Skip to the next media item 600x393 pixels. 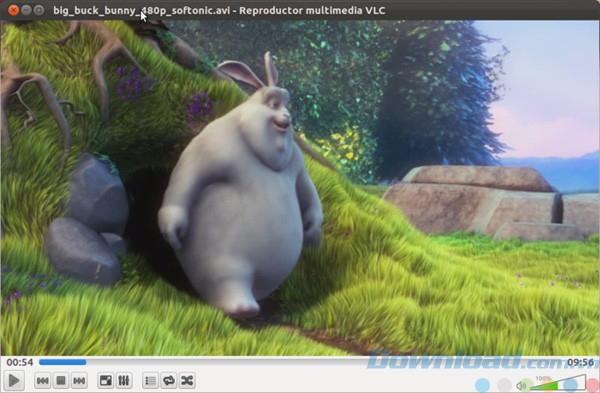[x=79, y=380]
